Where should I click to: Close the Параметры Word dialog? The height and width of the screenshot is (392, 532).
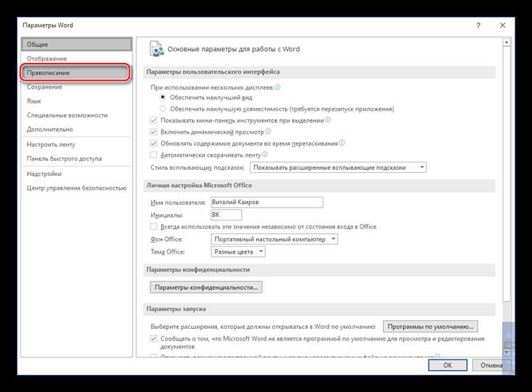pos(503,26)
